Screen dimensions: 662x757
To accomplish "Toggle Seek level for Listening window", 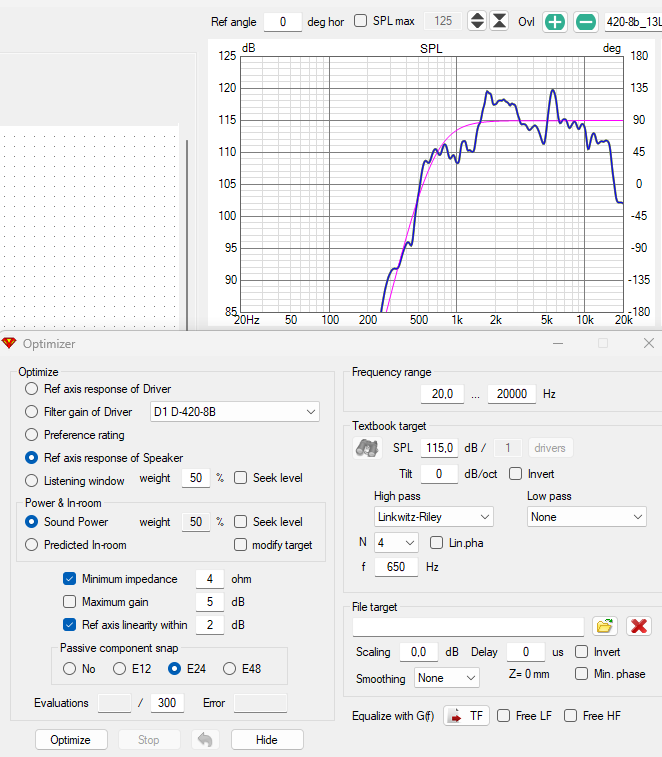I will pos(240,478).
